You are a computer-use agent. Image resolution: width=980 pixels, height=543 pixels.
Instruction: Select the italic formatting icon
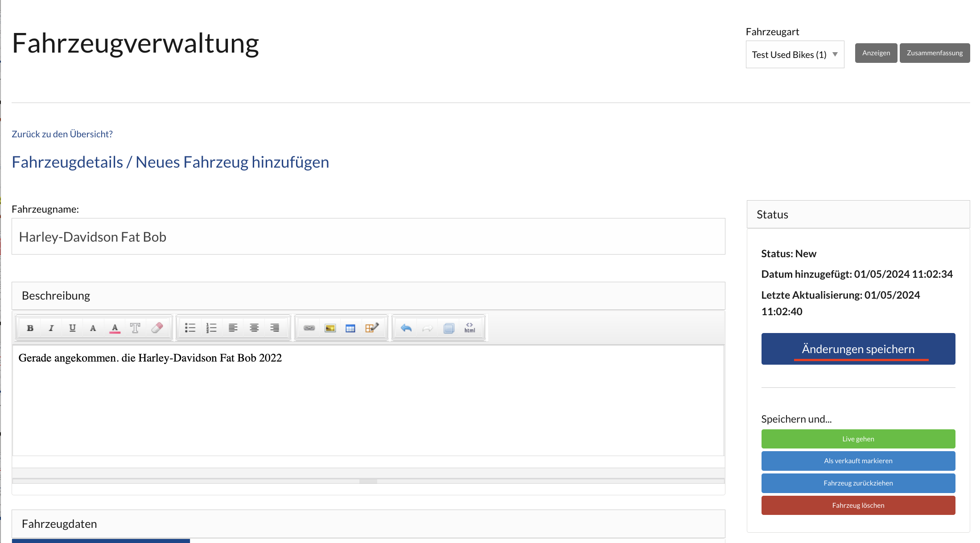(51, 328)
